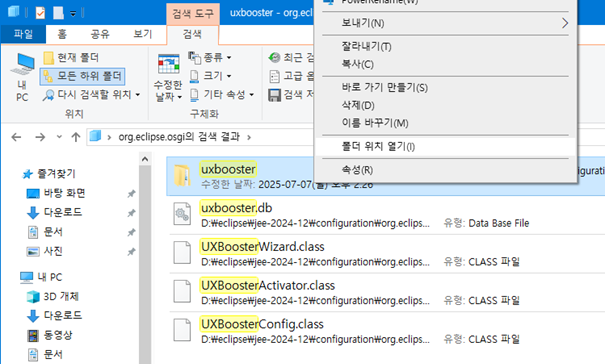This screenshot has height=364, width=605.
Task: Choose Create shortcut from context menu
Action: pyautogui.click(x=445, y=88)
